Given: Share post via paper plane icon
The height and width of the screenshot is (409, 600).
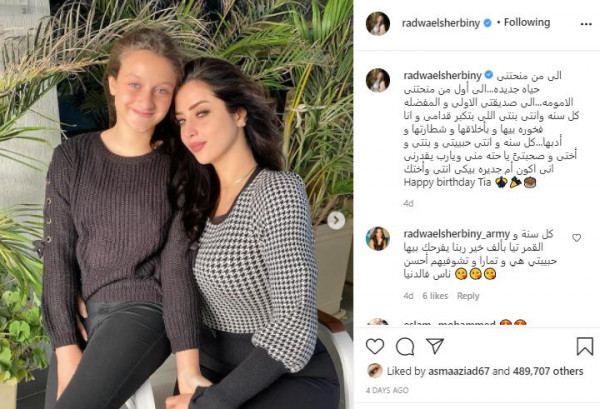Looking at the screenshot, I should pos(435,346).
